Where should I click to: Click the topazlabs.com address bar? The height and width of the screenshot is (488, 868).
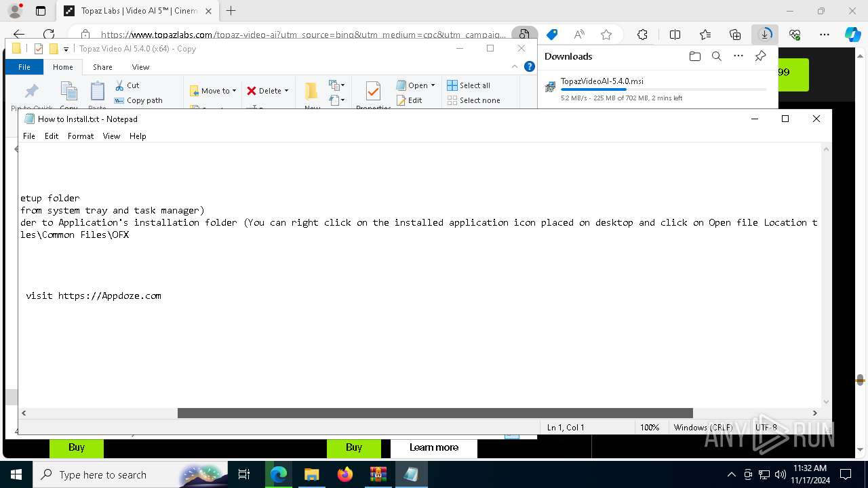coord(302,35)
